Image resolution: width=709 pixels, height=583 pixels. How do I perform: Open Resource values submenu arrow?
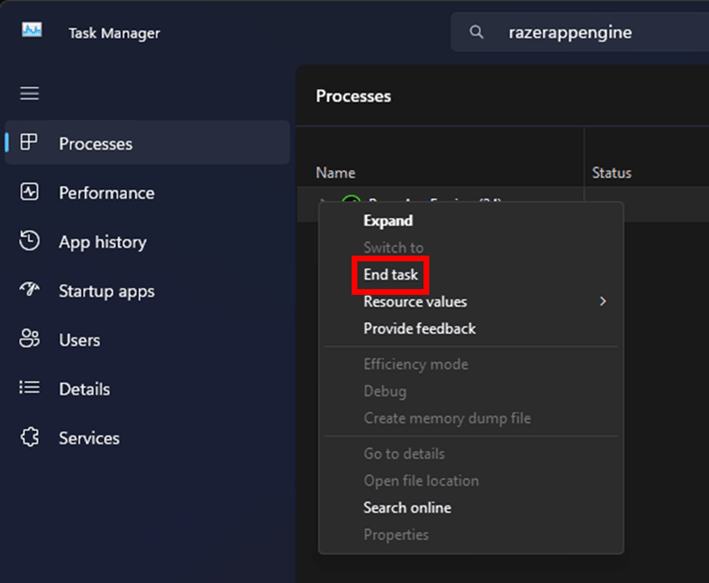tap(602, 301)
